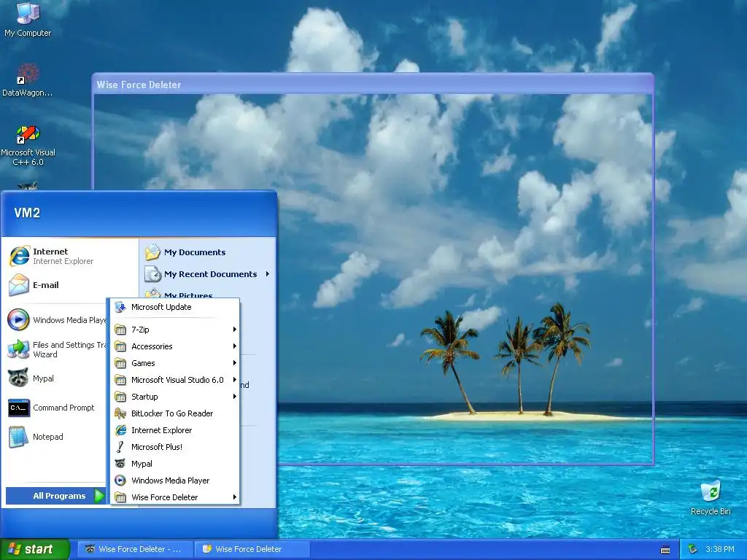Click the Files and Settings Transfer Wizard icon
Screen dimensions: 747x560
[18, 349]
